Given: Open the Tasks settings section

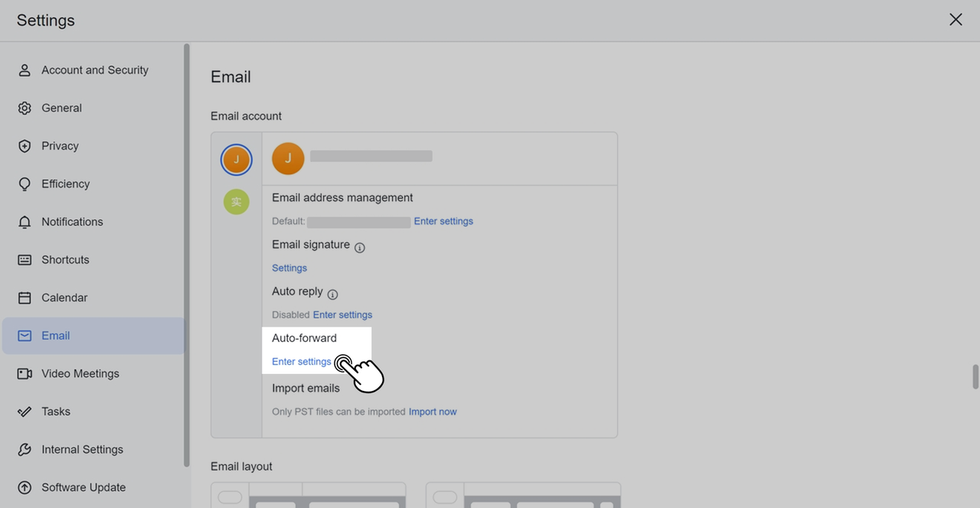Looking at the screenshot, I should (54, 411).
